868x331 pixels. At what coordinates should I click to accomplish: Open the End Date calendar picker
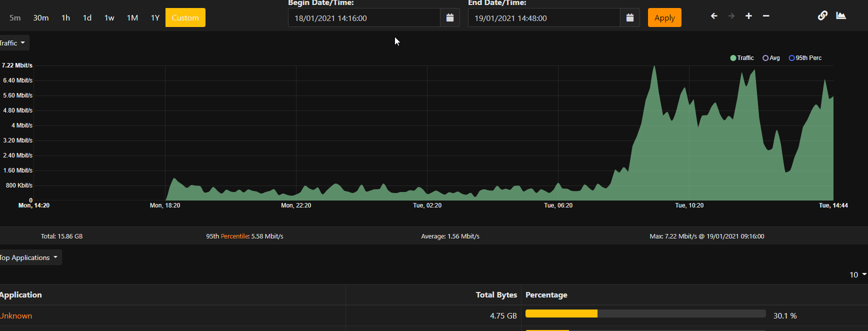tap(630, 17)
